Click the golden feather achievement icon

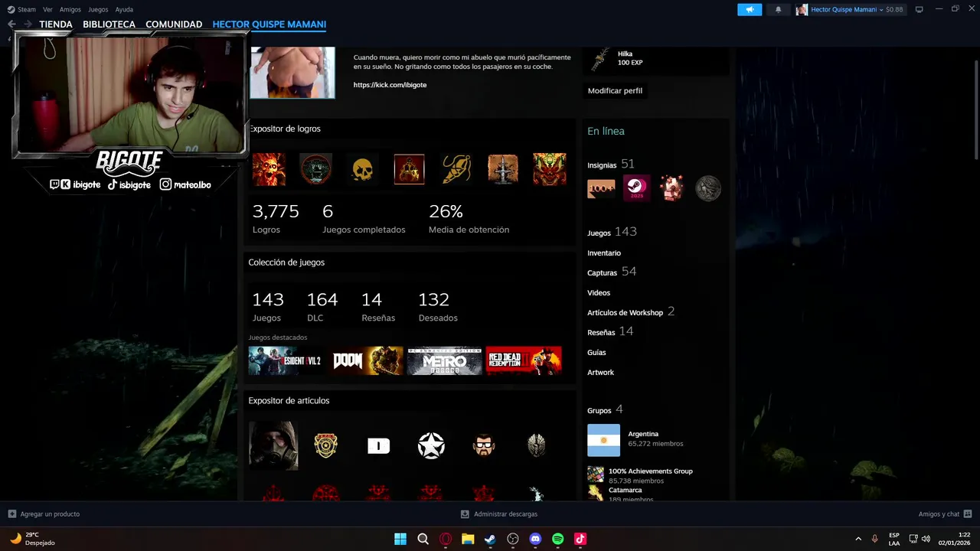456,169
